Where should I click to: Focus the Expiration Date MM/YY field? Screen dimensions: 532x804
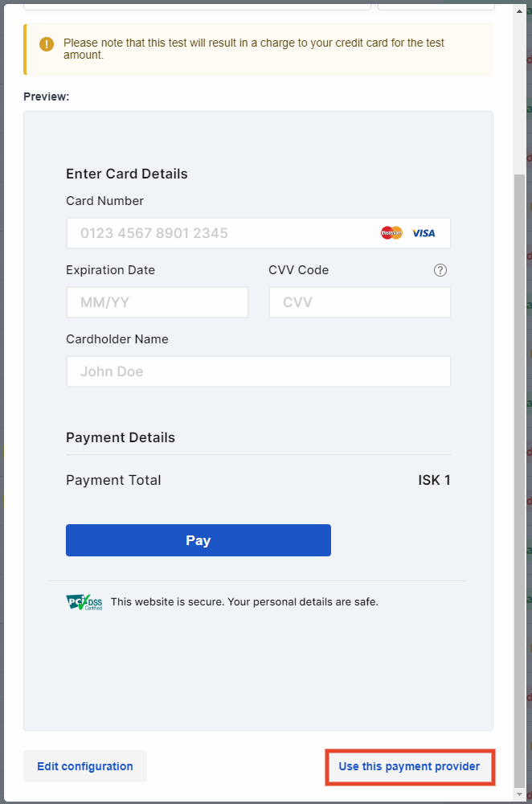(158, 302)
